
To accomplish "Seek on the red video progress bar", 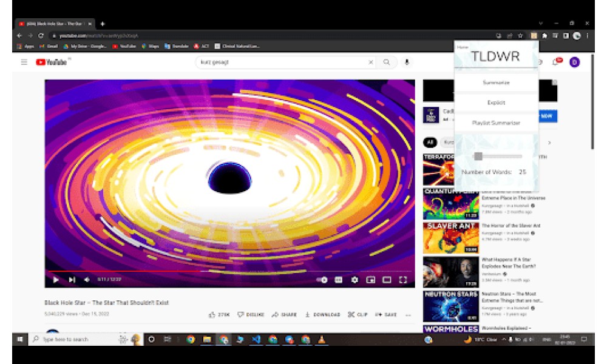I will (229, 272).
